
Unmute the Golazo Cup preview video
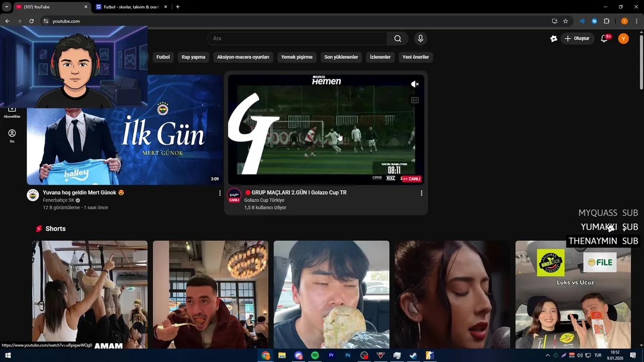click(415, 84)
